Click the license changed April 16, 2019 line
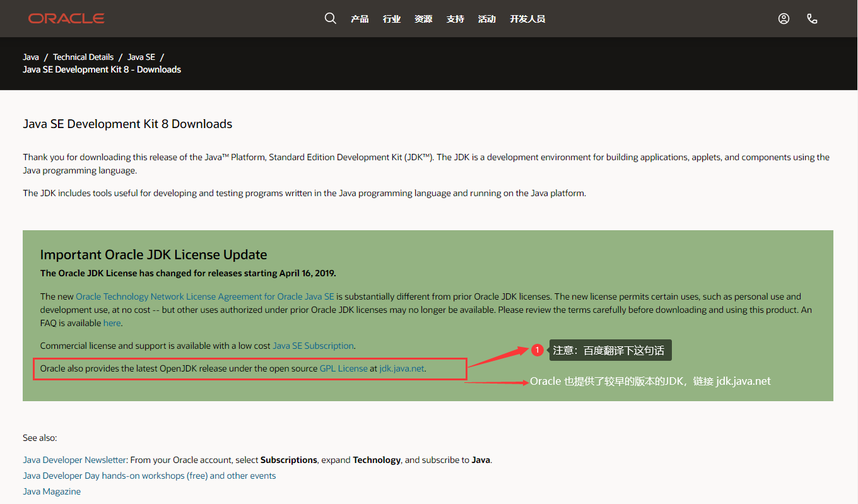The height and width of the screenshot is (504, 858). click(188, 273)
